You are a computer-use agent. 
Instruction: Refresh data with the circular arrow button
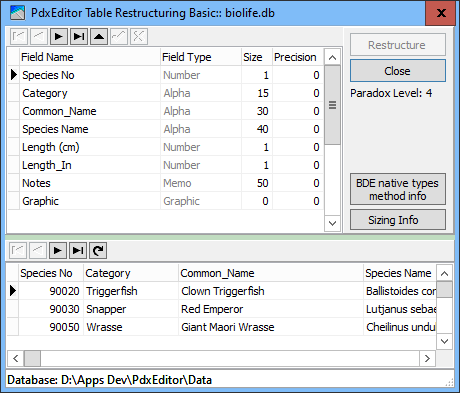pyautogui.click(x=98, y=250)
